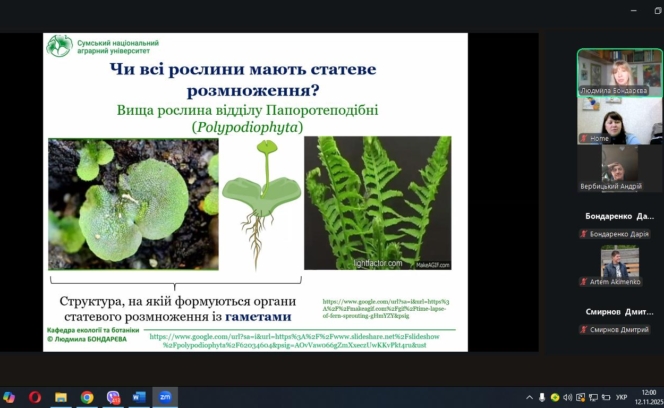Switch to Google Chrome from the taskbar
Viewport: 664px width, 408px height.
pyautogui.click(x=87, y=397)
